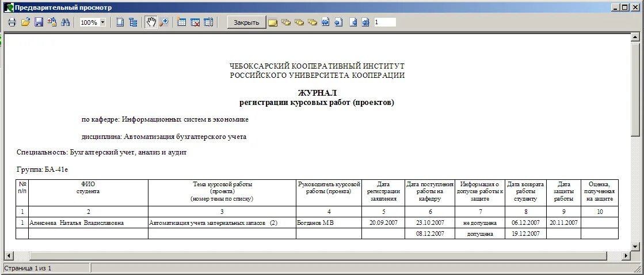The width and height of the screenshot is (644, 275).
Task: Click the horizontal scrollbar right arrow
Action: [x=626, y=255]
